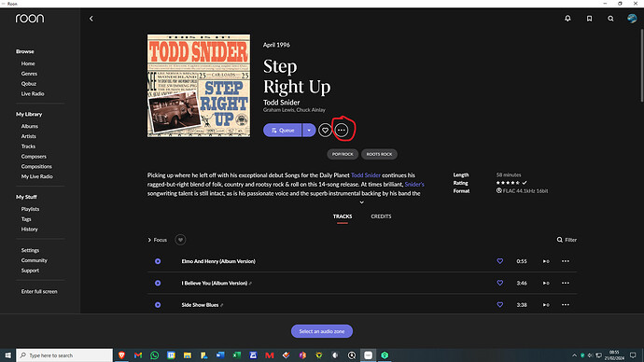The width and height of the screenshot is (644, 362).
Task: Open three-dot menu for Elmo And Henry
Action: point(566,261)
